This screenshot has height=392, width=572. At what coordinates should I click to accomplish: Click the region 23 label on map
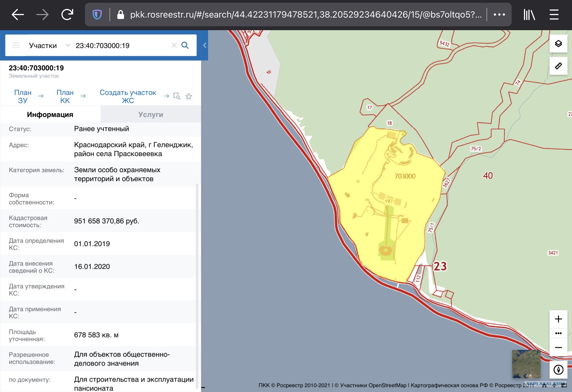[440, 266]
